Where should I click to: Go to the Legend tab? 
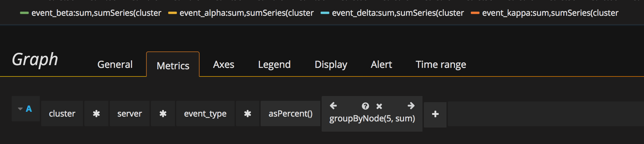point(274,64)
